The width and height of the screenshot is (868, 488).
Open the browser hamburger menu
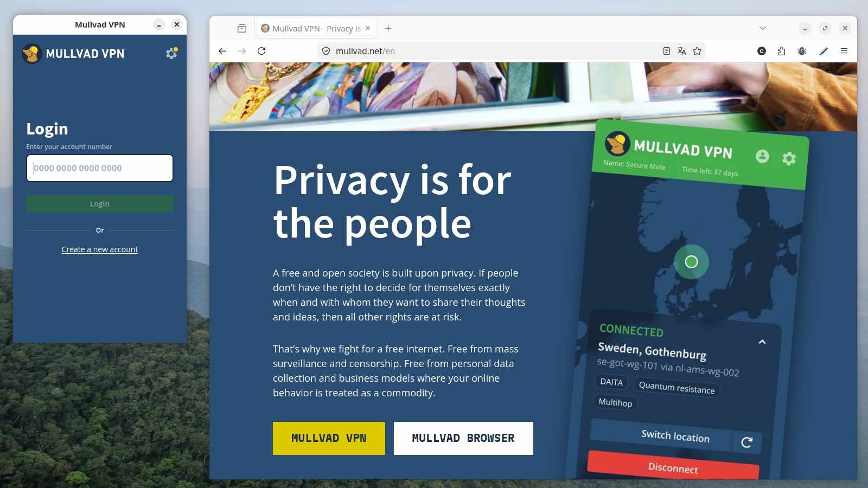point(844,51)
